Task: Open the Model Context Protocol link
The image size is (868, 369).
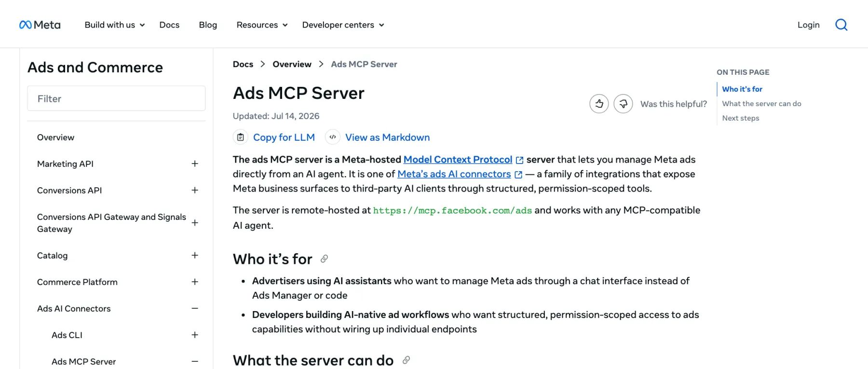Action: 458,160
